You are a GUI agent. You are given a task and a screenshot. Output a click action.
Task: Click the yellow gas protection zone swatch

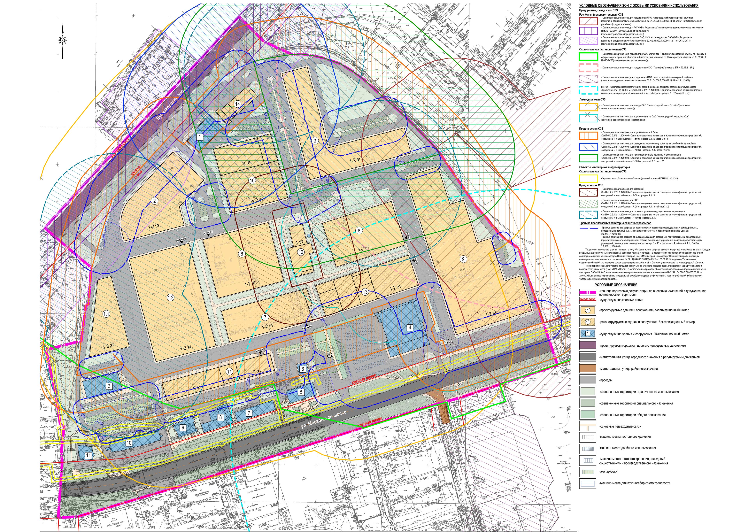click(588, 178)
